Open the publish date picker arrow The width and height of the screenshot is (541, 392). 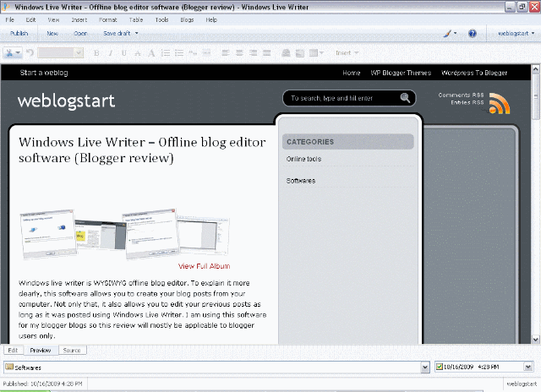click(527, 367)
